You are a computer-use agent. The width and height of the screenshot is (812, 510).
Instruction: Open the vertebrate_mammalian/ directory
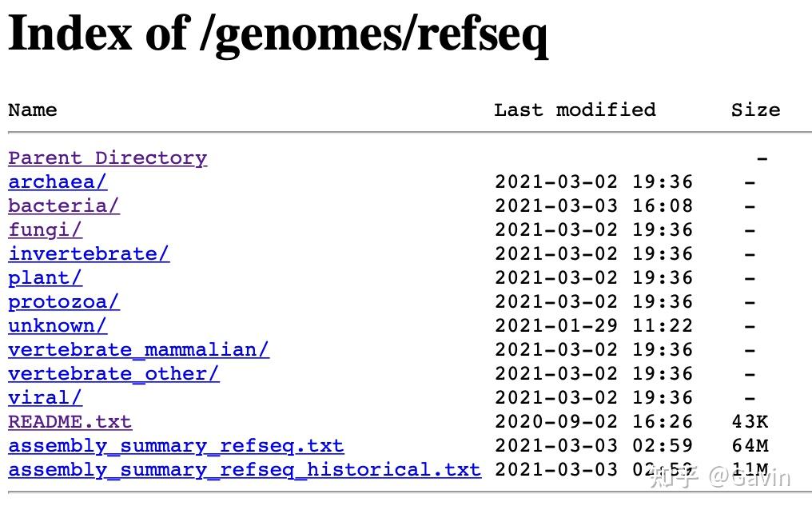click(x=138, y=349)
